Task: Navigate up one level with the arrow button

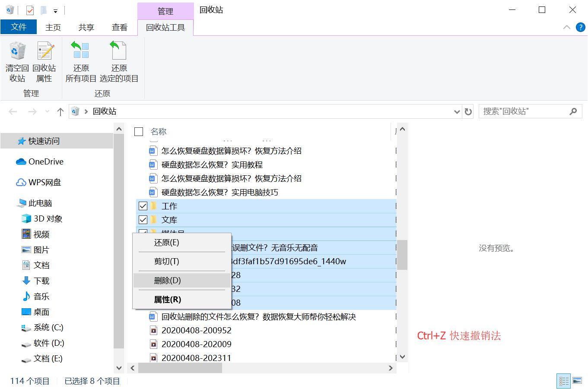Action: (60, 111)
